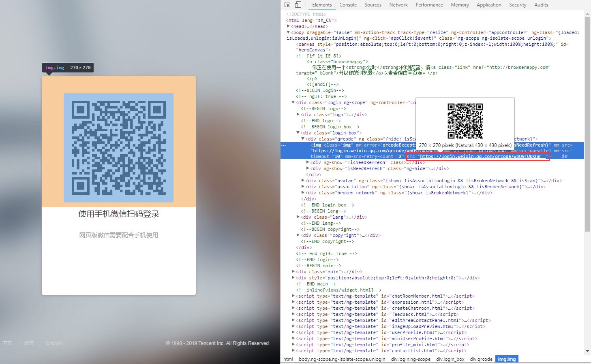Viewport: 591px width, 364px height.
Task: Switch page language to English
Action: pos(54,343)
